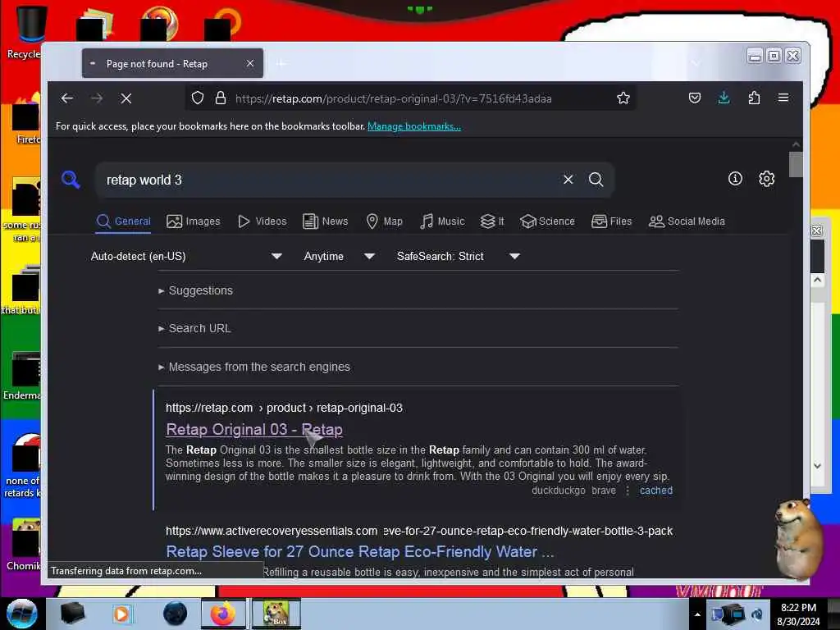Select the General search category

coord(124,221)
